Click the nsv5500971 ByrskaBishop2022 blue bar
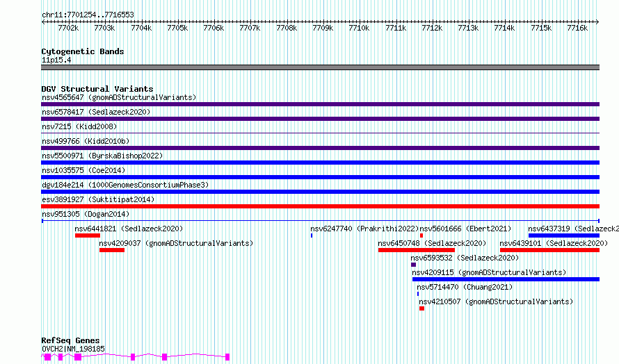This screenshot has width=619, height=364. pos(320,163)
